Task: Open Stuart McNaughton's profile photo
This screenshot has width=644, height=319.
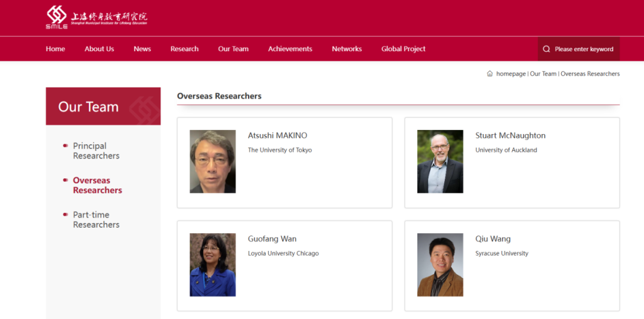Action: [x=440, y=162]
